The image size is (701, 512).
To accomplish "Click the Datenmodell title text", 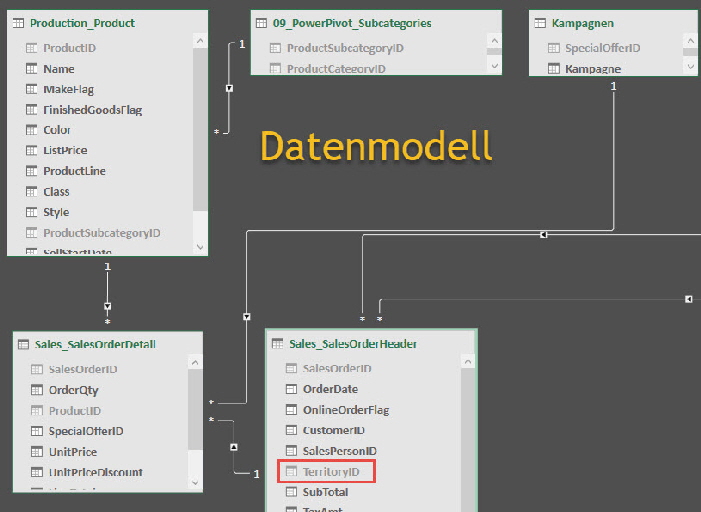I will tap(376, 146).
